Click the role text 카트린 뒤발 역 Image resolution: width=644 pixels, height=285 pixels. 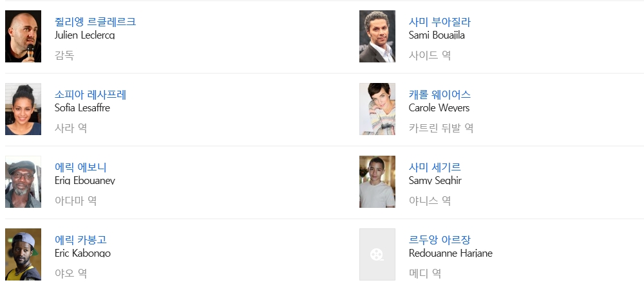pyautogui.click(x=441, y=128)
